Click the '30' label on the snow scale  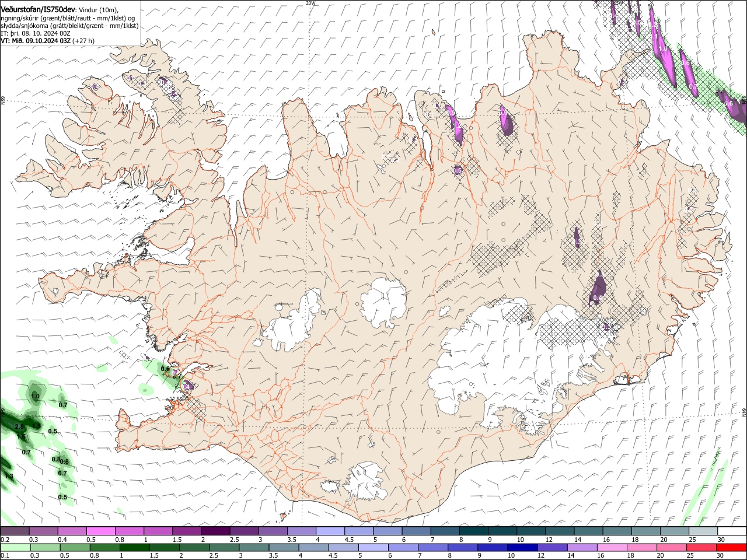point(721,540)
